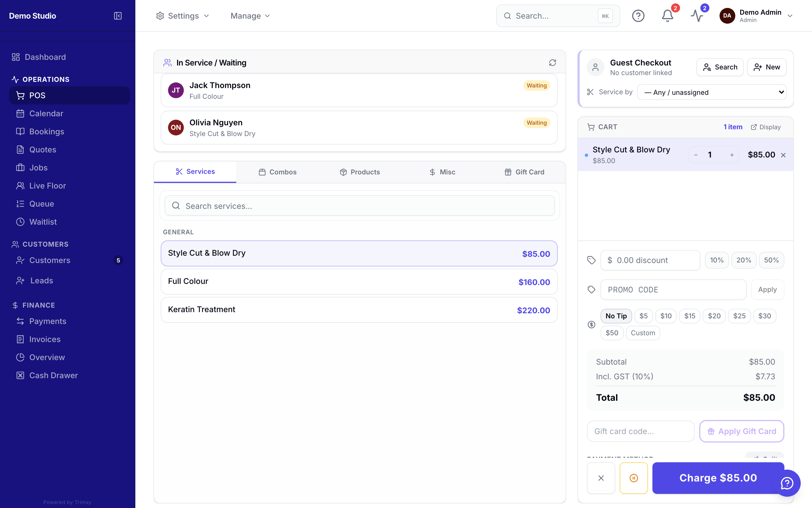Open the POS page

(69, 95)
